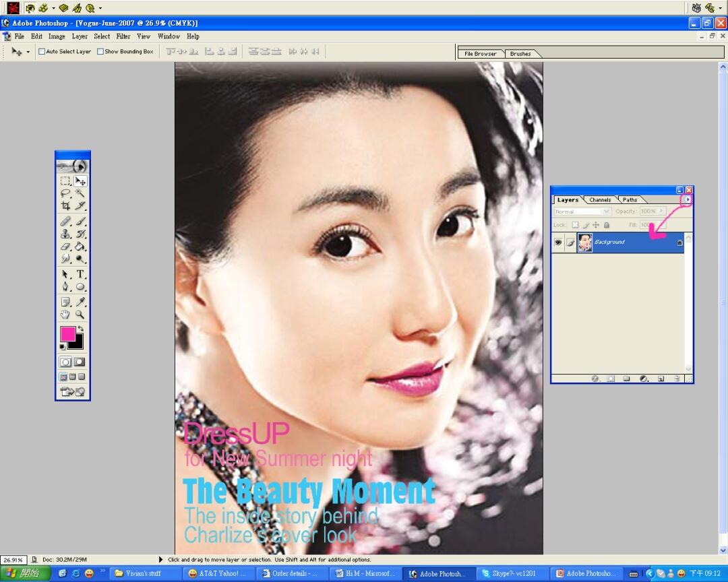Open the Image menu
Screen dimensions: 728x582
[57, 36]
